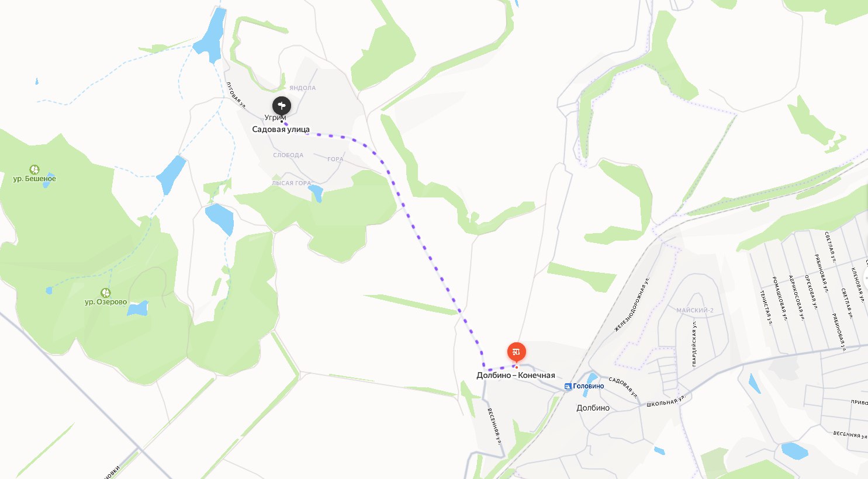Click the Головино station name label
868x479 pixels.
click(588, 386)
